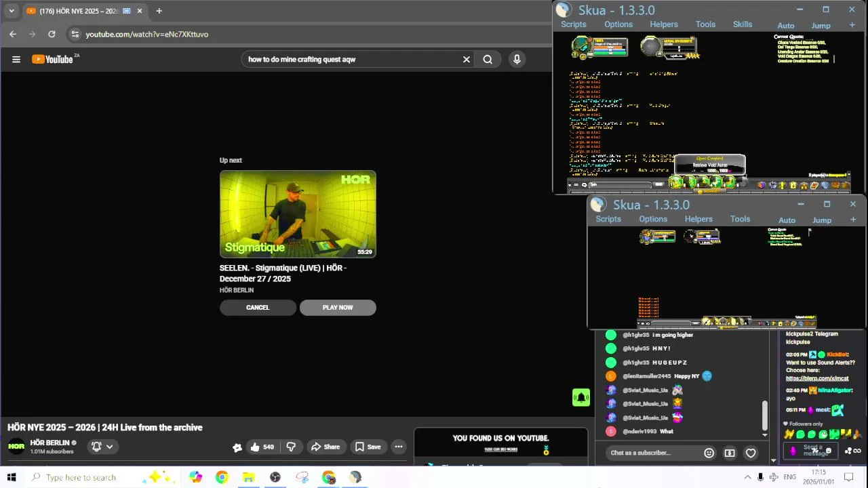Open Helpers menu in top Skua window
The image size is (868, 488).
(664, 24)
